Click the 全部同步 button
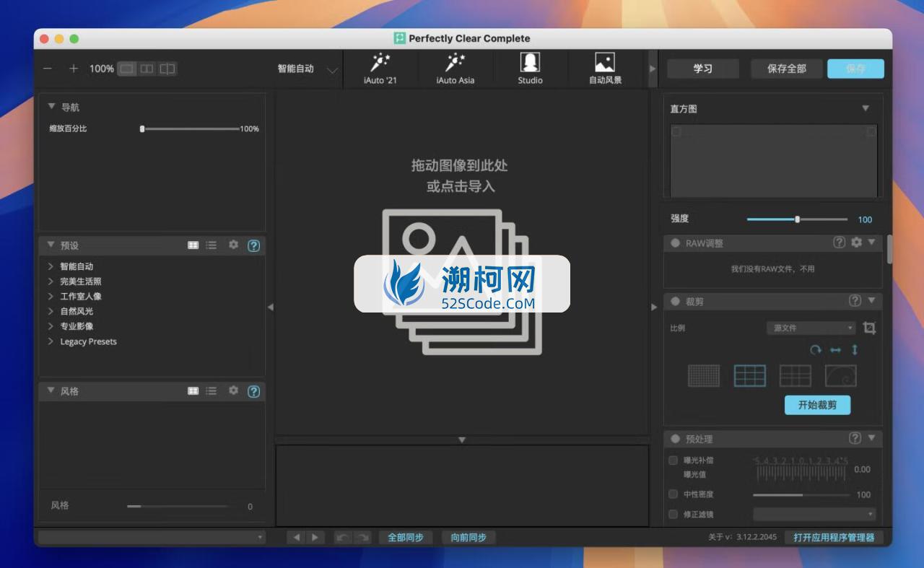Viewport: 924px width, 568px height. pos(406,537)
